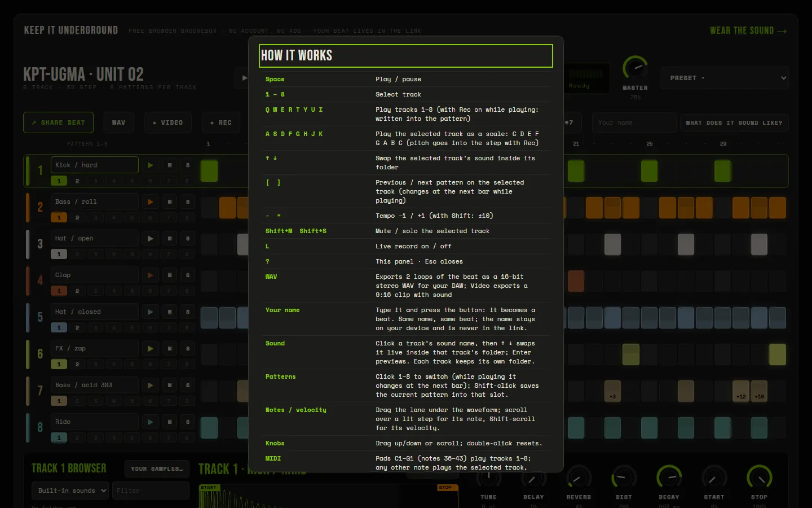
Task: Click the SHARE BEAT button
Action: pos(58,122)
